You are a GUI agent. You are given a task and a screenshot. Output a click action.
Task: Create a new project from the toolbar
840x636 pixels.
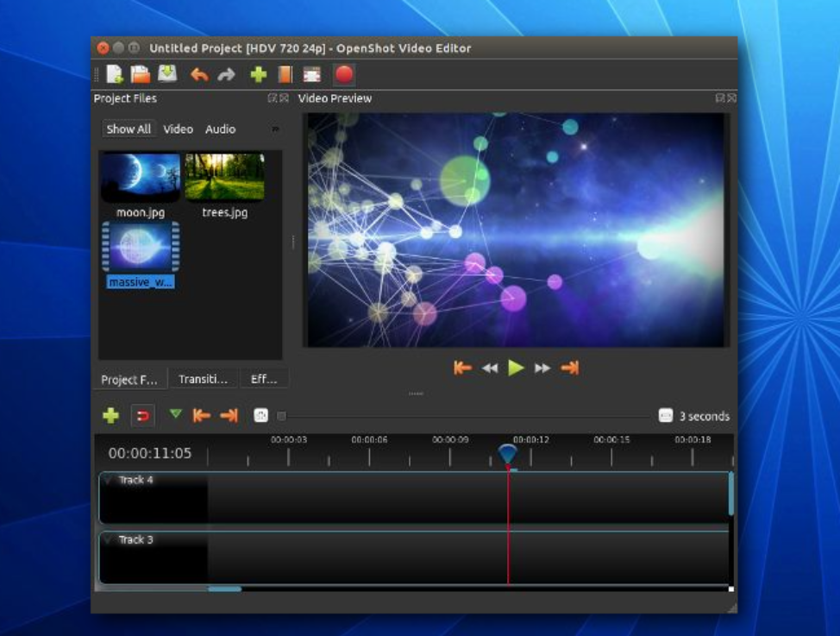115,74
